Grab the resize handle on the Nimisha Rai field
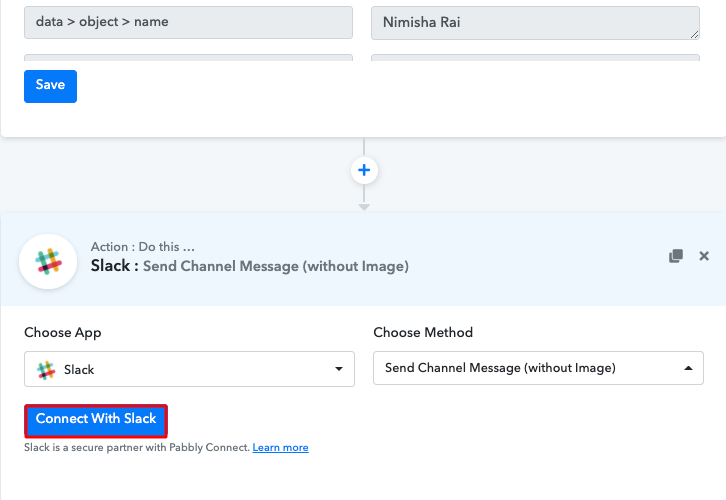The height and width of the screenshot is (500, 726). point(695,35)
